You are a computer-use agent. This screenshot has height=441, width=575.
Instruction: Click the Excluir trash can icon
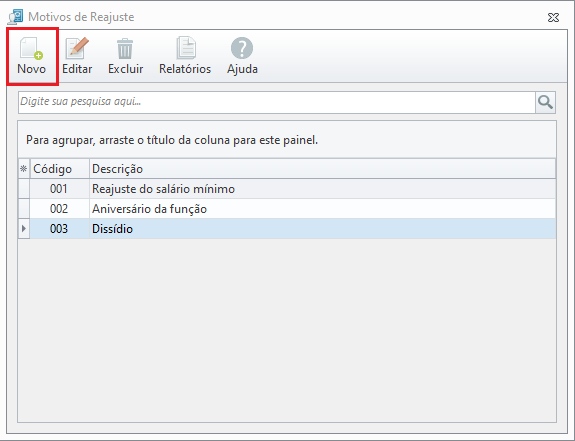[x=125, y=49]
